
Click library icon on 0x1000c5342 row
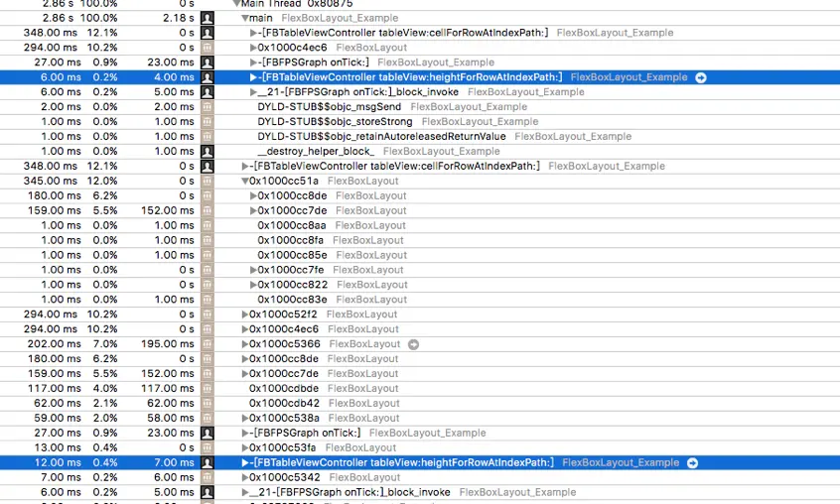click(x=208, y=478)
